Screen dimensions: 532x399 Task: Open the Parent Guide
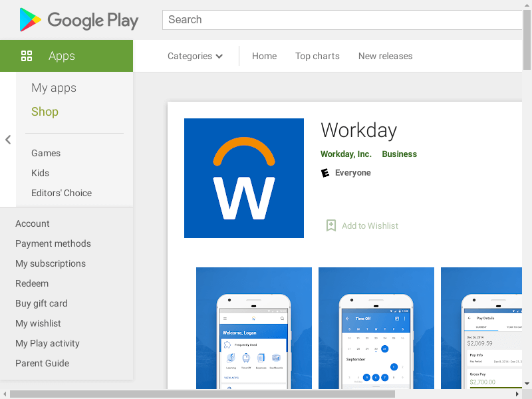(x=42, y=363)
